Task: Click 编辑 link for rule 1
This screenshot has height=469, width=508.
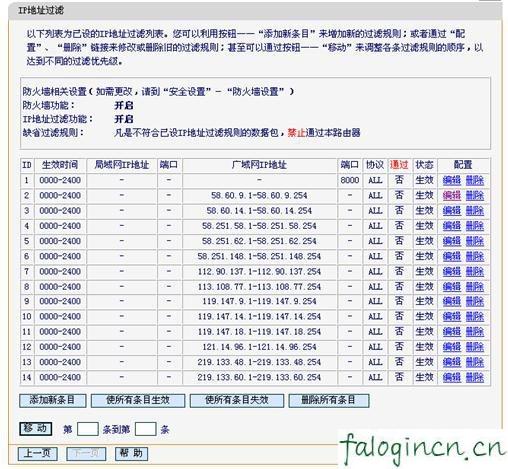Action: point(452,180)
